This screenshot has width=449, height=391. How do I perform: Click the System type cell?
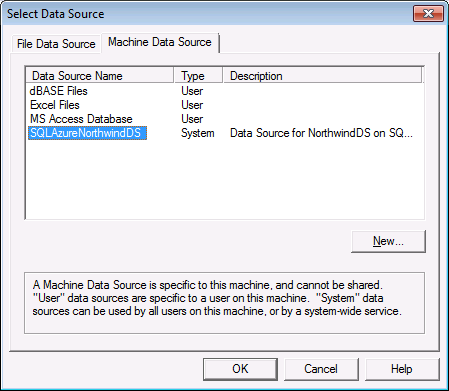(x=197, y=133)
